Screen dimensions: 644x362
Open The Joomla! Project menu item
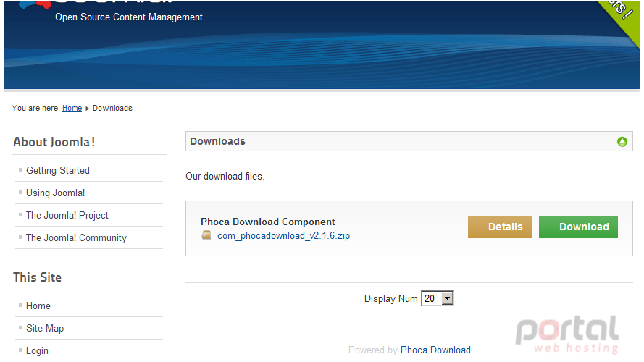click(x=67, y=216)
